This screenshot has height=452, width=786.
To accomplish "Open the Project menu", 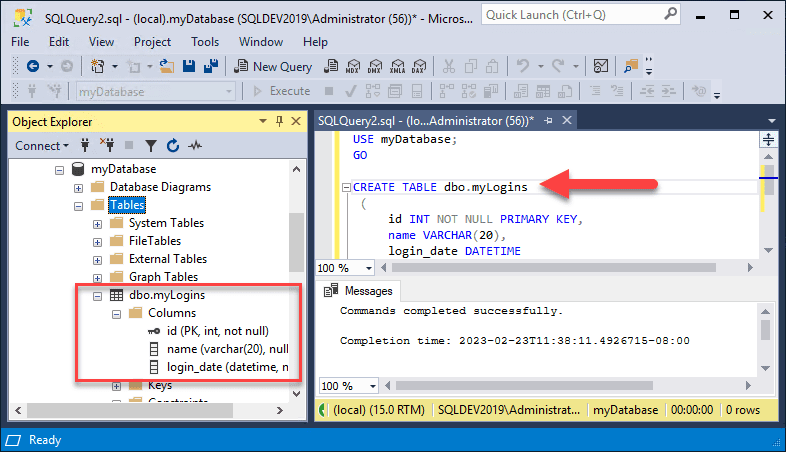I will pyautogui.click(x=152, y=42).
